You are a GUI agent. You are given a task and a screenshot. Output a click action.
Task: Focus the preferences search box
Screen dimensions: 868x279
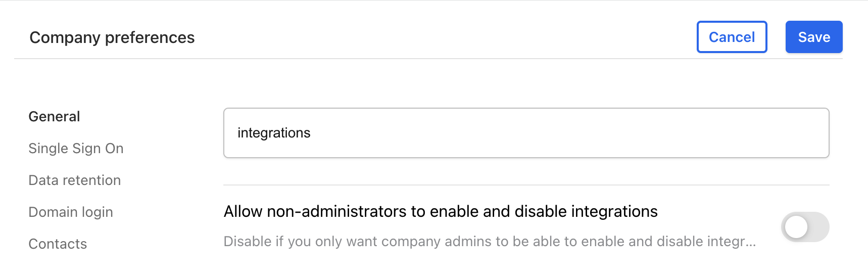[x=525, y=133]
